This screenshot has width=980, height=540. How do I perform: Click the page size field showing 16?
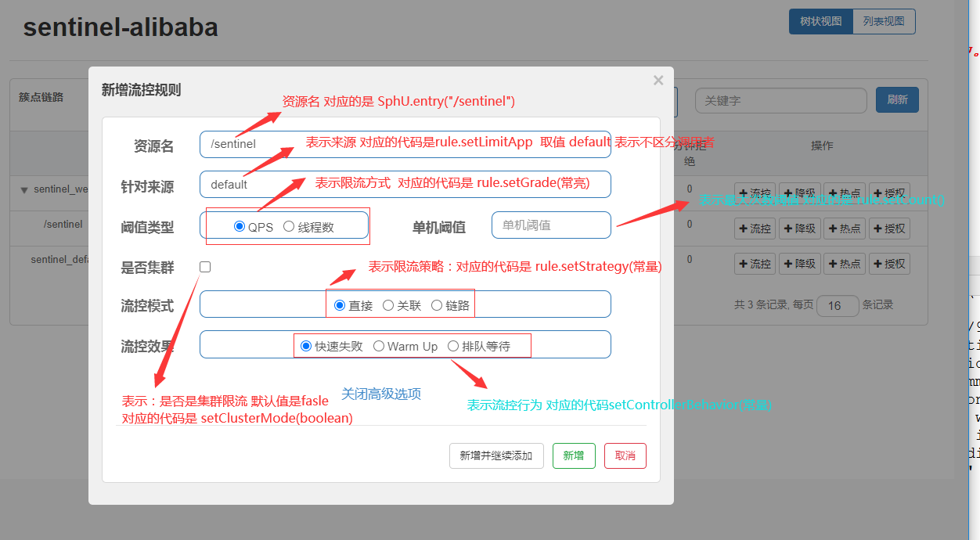[x=838, y=305]
